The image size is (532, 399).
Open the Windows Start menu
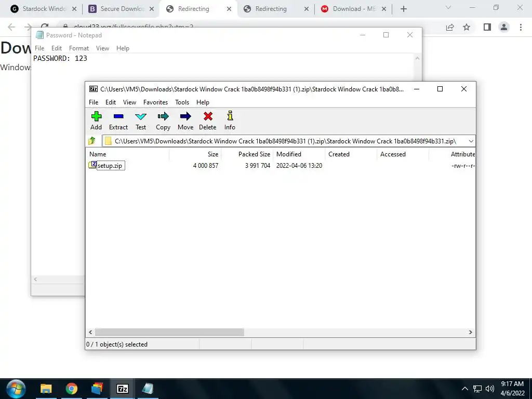point(16,389)
